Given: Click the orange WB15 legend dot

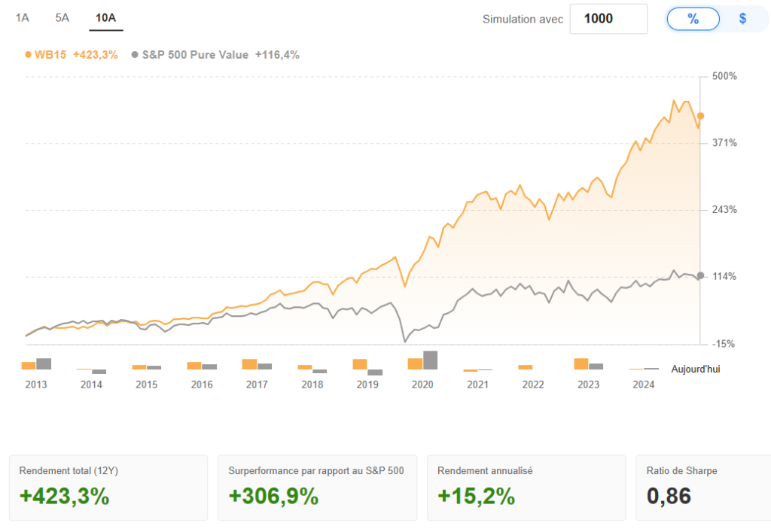Looking at the screenshot, I should (x=29, y=54).
